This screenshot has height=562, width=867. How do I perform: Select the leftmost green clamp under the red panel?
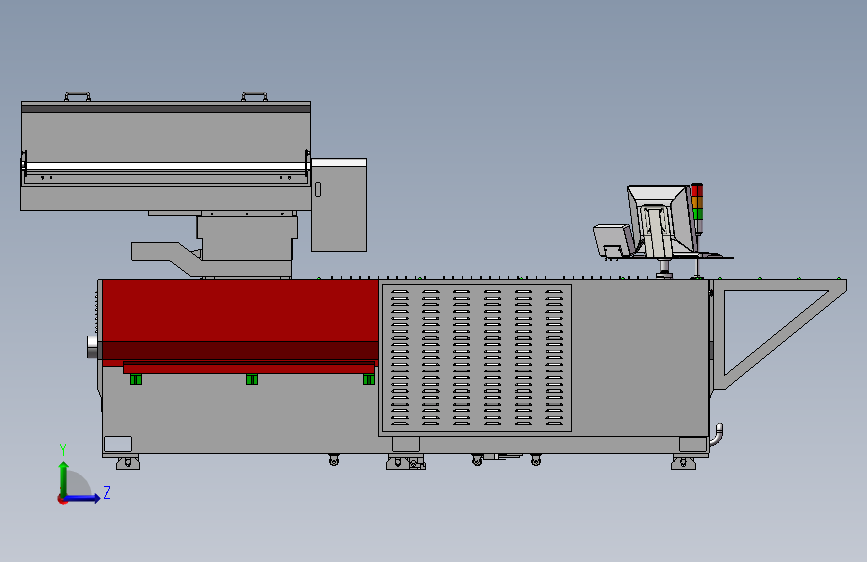coord(136,379)
